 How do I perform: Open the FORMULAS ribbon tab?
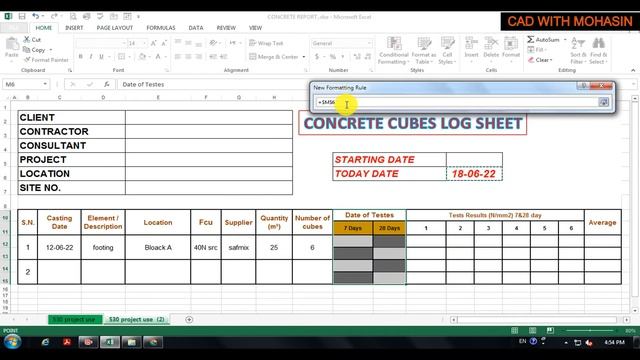(161, 28)
